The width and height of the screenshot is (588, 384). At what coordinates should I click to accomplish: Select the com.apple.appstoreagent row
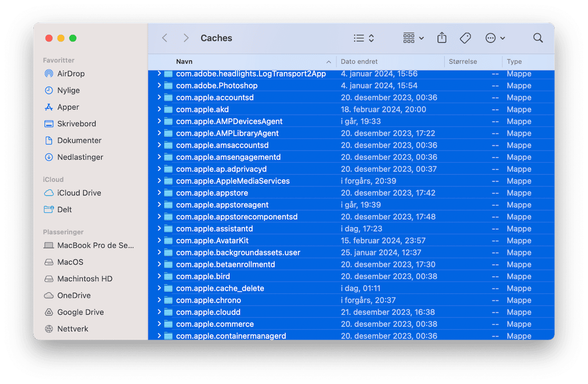351,205
